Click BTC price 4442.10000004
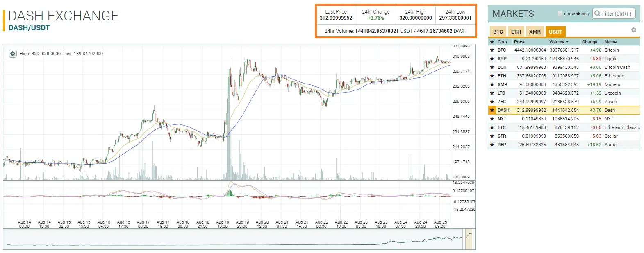Viewport: 644px width, 253px height. 530,50
